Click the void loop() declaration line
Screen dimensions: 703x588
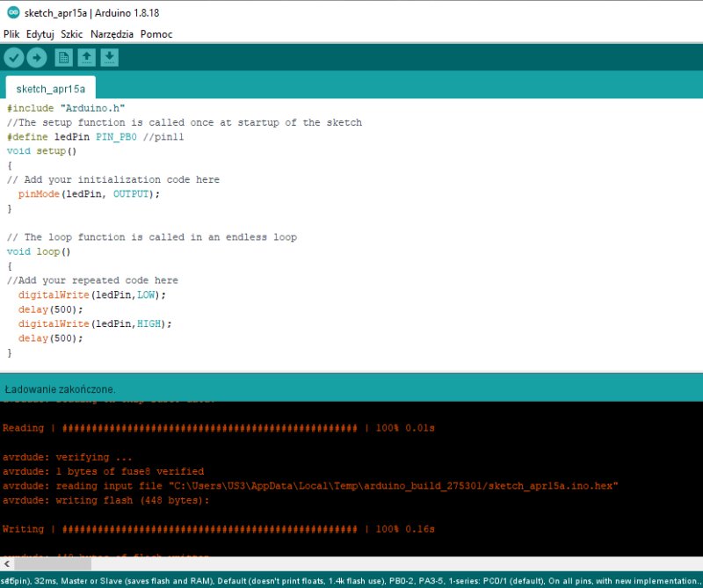pyautogui.click(x=39, y=252)
